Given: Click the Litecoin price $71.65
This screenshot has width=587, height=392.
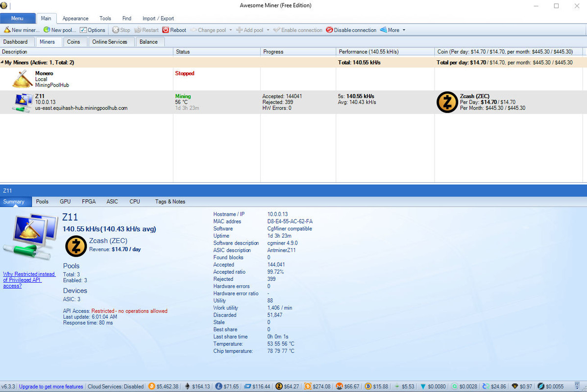Looking at the screenshot, I should (227, 387).
